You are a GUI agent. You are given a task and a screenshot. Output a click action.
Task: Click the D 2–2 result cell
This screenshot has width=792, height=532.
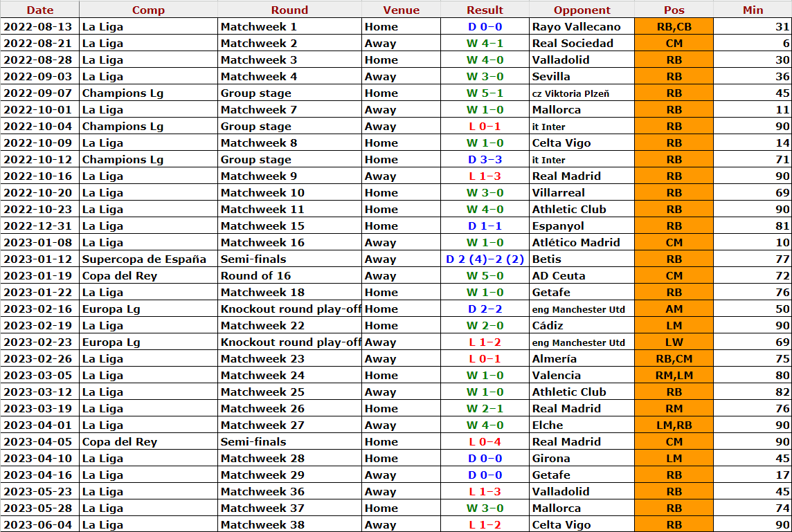(485, 309)
